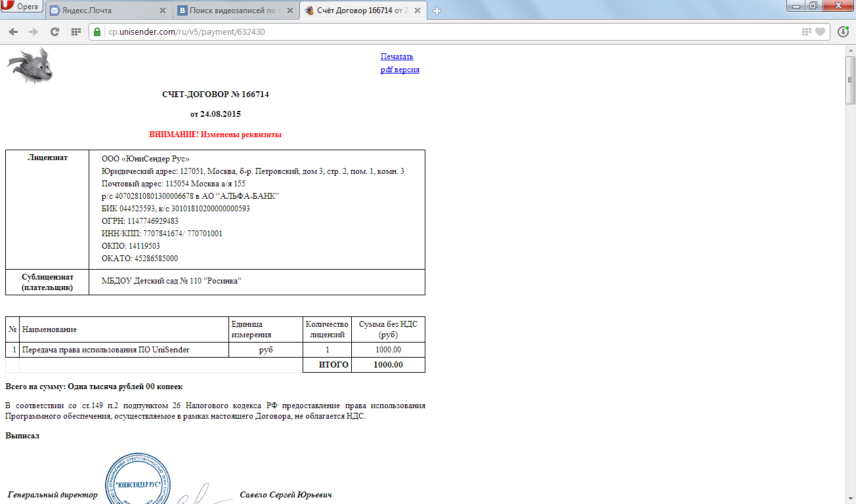856x504 pixels.
Task: Click the БИК 044525593 line
Action: 176,209
